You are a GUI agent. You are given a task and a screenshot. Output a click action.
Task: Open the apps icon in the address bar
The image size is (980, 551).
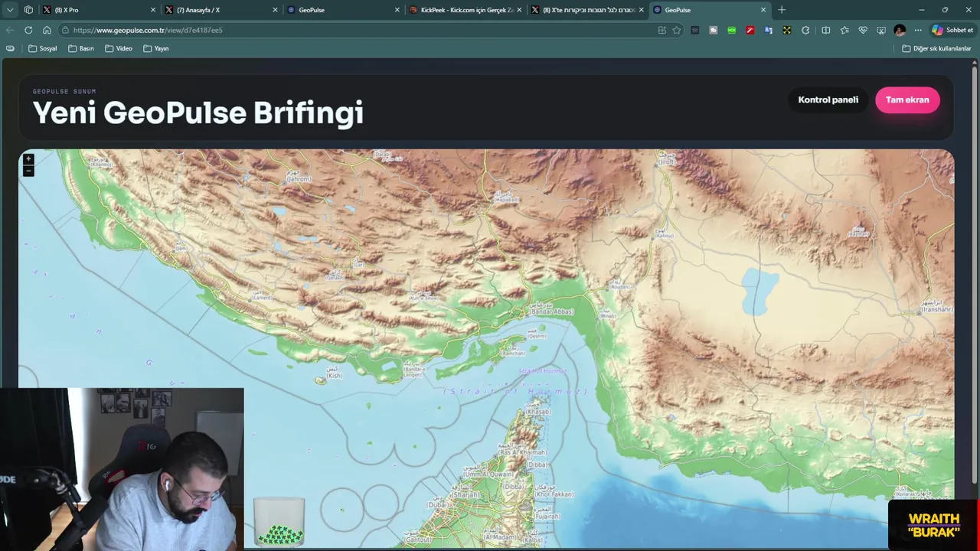(662, 30)
